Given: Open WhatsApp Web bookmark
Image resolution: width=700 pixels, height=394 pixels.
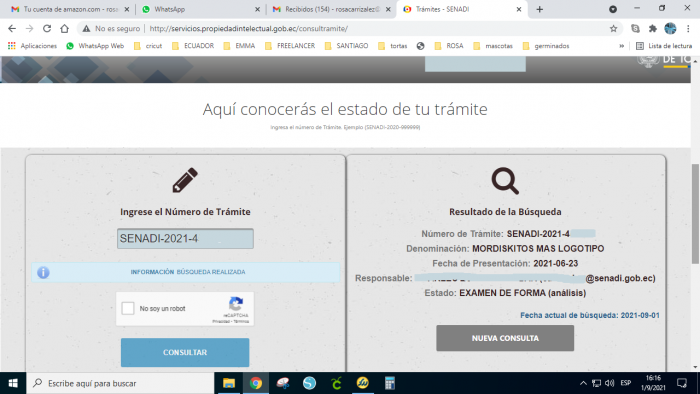Looking at the screenshot, I should tap(95, 46).
